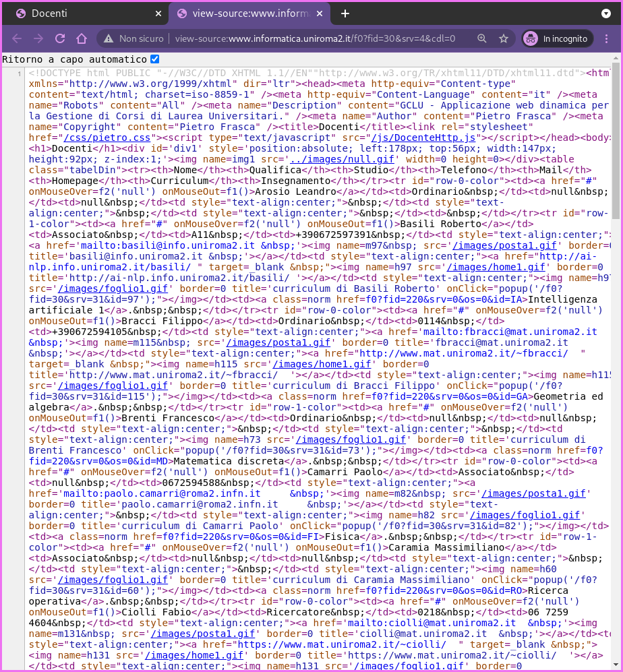Click the text 'Arosio Leandro'

click(x=295, y=191)
